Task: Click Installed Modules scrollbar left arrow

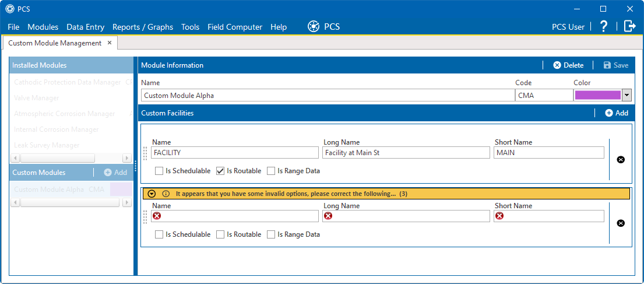Action: [x=16, y=158]
